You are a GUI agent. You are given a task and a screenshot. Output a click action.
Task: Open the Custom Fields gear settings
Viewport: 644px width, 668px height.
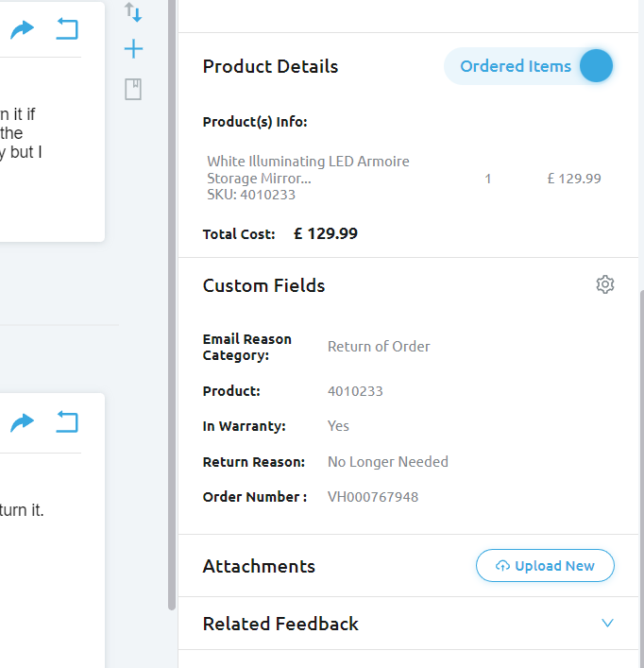(x=605, y=284)
